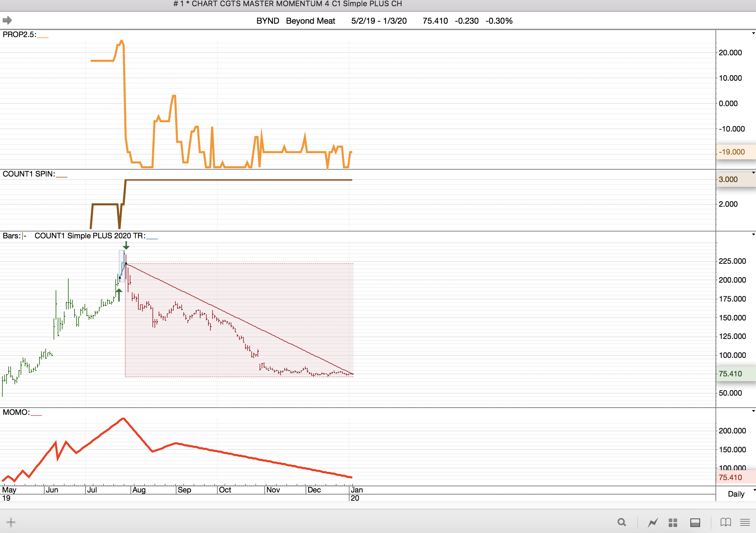The image size is (756, 533).
Task: Click the plus add icon at bottom-left
Action: point(11,522)
